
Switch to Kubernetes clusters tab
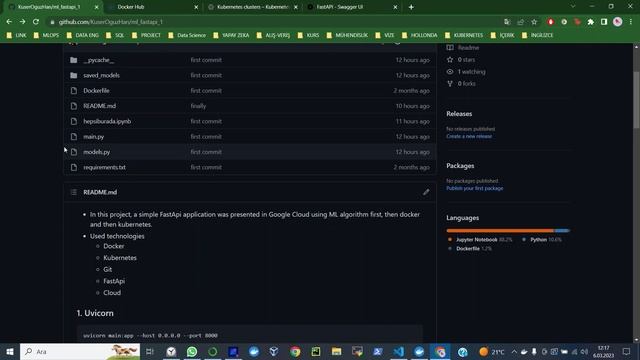pyautogui.click(x=252, y=7)
